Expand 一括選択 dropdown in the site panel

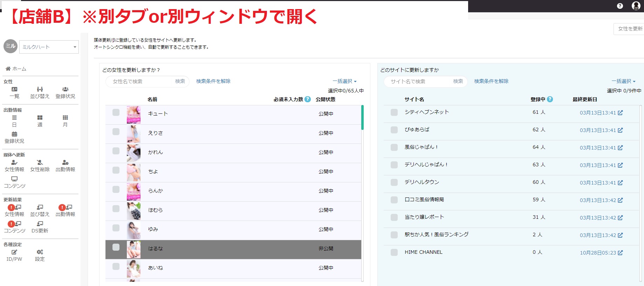click(x=623, y=81)
